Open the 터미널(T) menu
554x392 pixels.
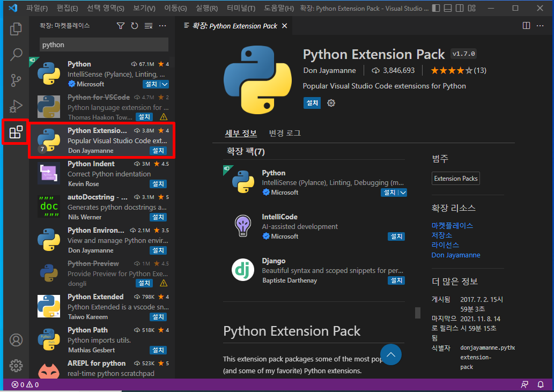pos(241,8)
